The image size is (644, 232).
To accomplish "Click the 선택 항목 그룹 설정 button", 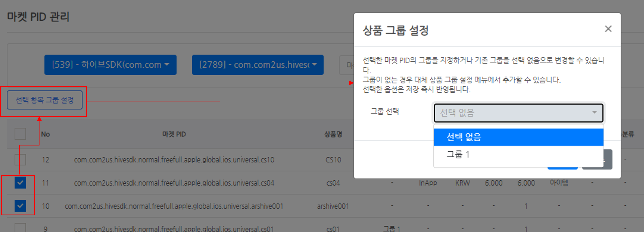I will 45,100.
